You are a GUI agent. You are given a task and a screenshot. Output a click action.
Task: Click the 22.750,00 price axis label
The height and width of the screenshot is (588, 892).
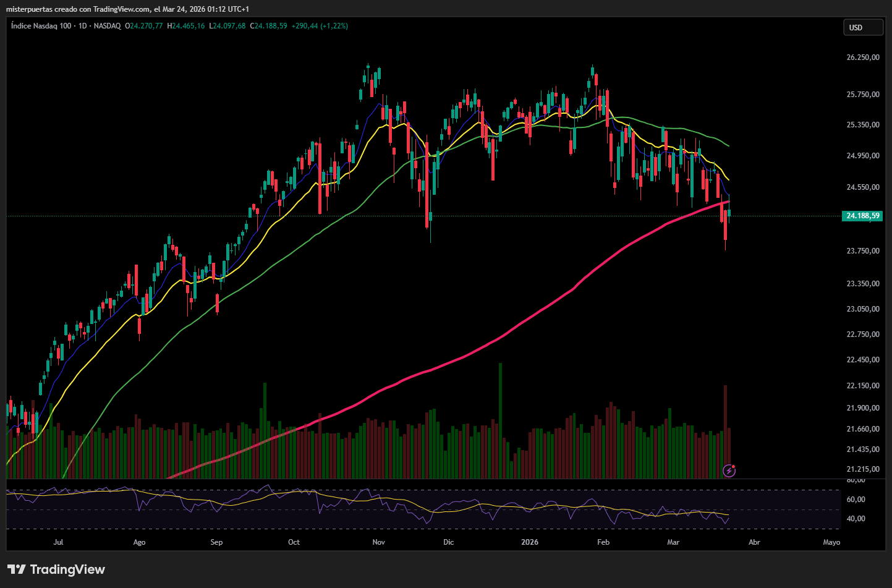[863, 334]
